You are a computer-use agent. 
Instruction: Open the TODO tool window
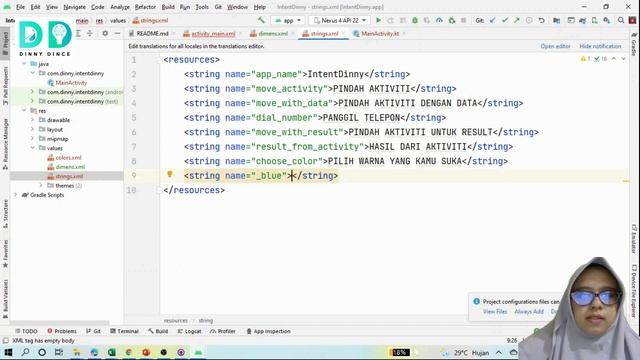tap(26, 331)
